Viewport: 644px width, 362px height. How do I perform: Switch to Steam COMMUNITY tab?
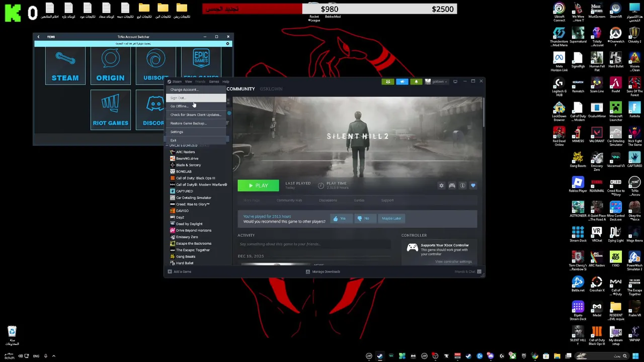point(240,89)
